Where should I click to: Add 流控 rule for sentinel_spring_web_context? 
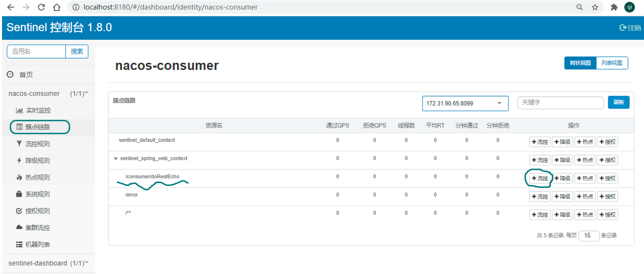click(540, 160)
